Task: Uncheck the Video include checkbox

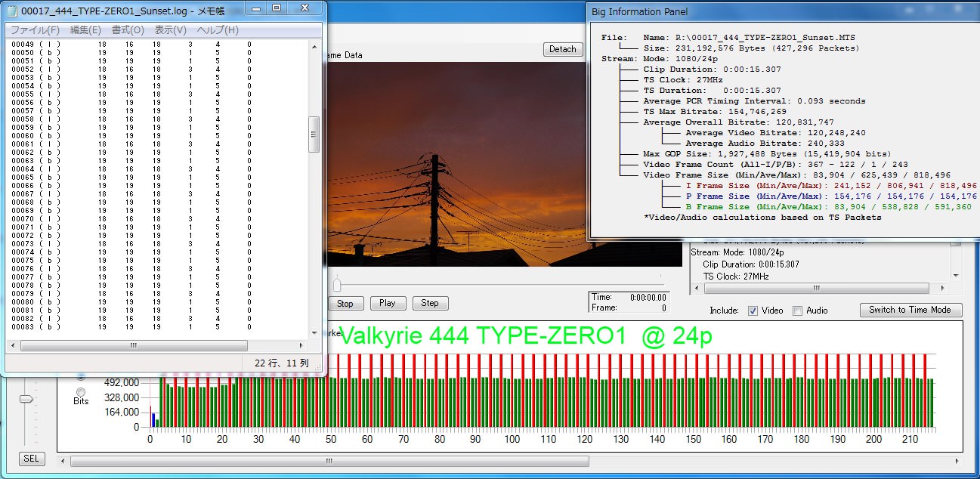Action: coord(753,311)
